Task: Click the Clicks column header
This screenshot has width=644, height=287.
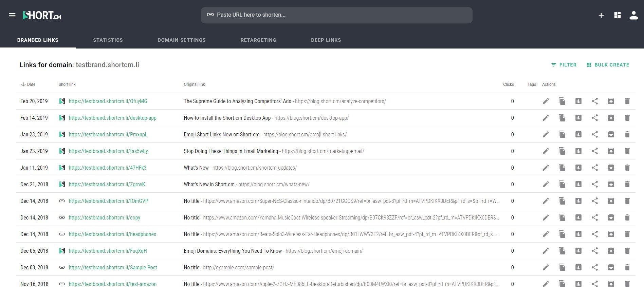Action: tap(508, 84)
